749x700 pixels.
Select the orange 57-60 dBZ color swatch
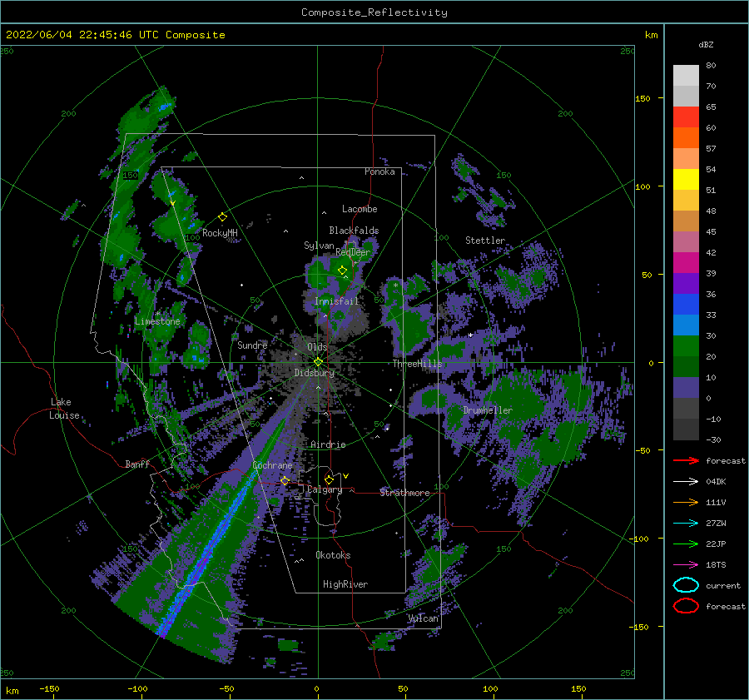click(686, 138)
